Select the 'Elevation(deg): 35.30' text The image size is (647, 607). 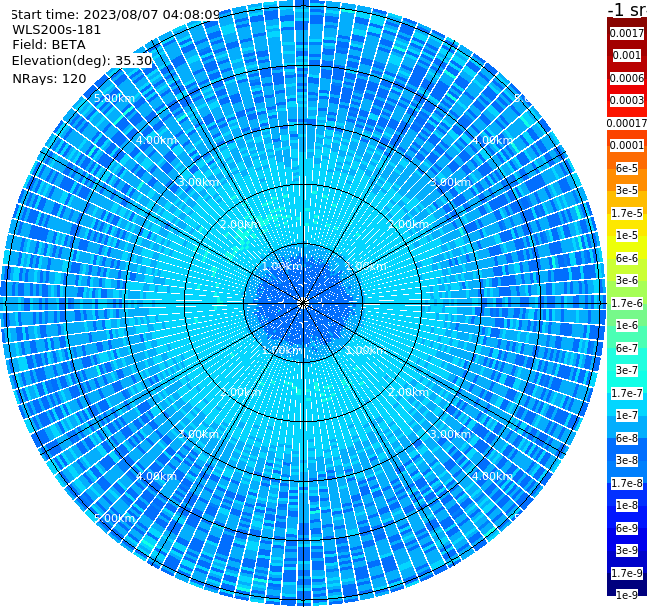click(x=82, y=61)
